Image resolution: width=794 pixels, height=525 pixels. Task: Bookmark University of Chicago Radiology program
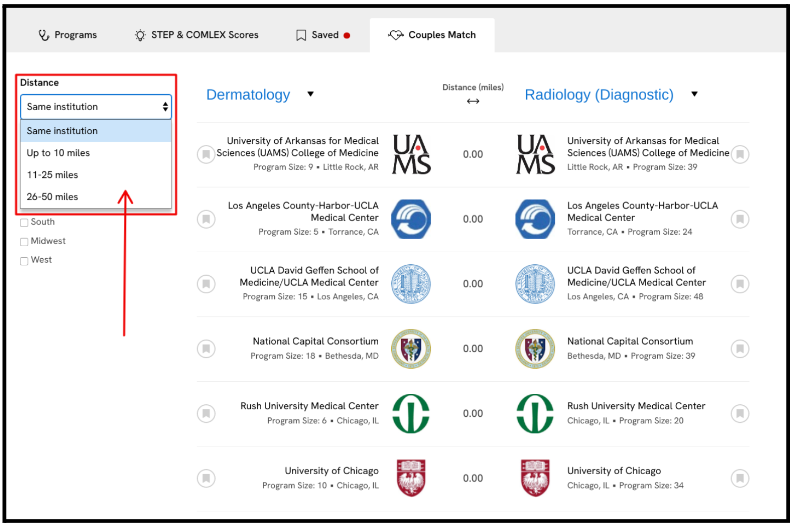click(740, 478)
